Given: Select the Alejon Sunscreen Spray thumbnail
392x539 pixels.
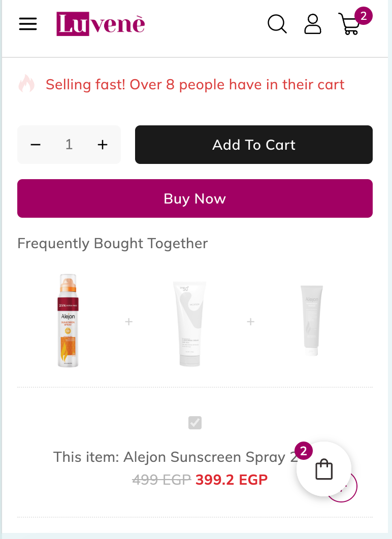Looking at the screenshot, I should 69,321.
